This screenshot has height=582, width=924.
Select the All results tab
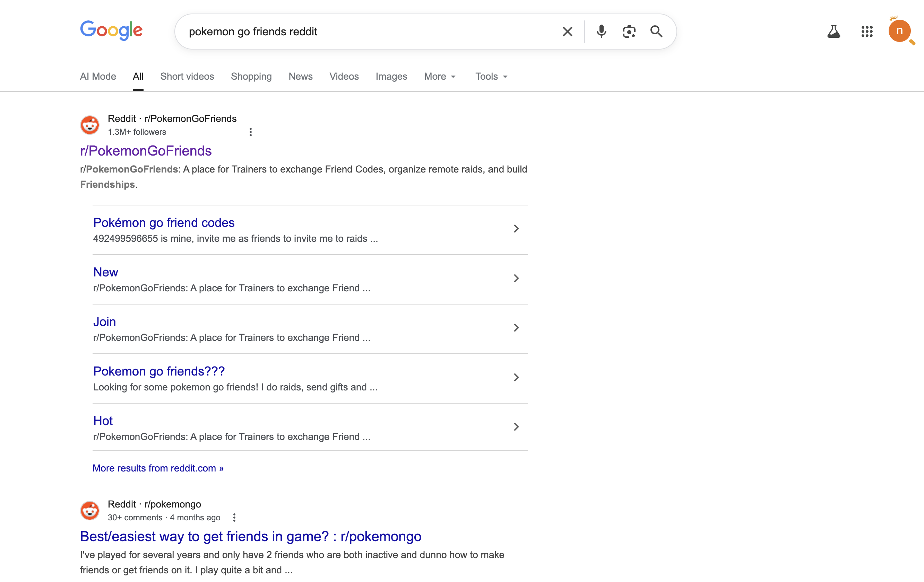(x=138, y=76)
